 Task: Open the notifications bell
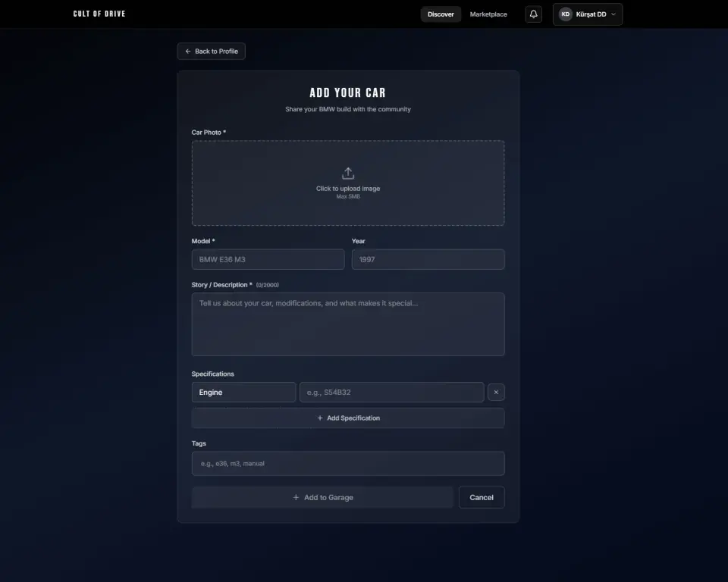coord(533,14)
